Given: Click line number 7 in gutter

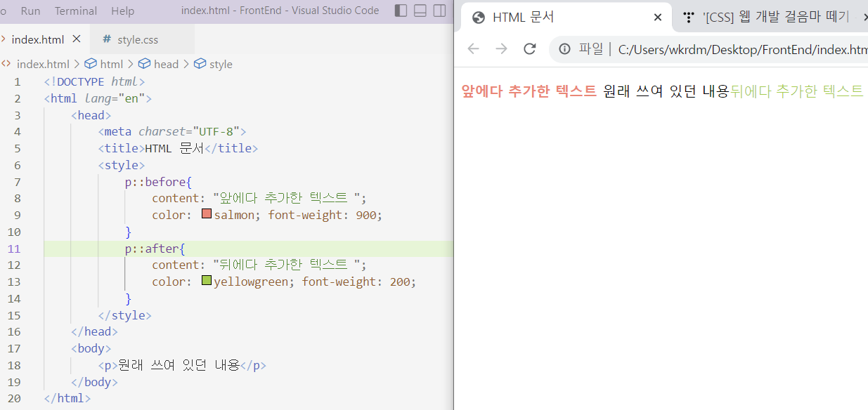Looking at the screenshot, I should (x=18, y=182).
